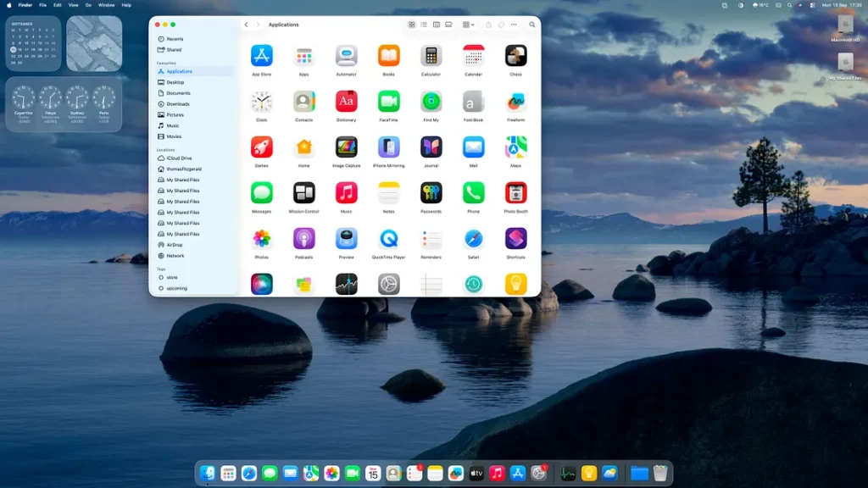This screenshot has width=868, height=488.
Task: Open iPhone Mirroring app
Action: click(388, 147)
